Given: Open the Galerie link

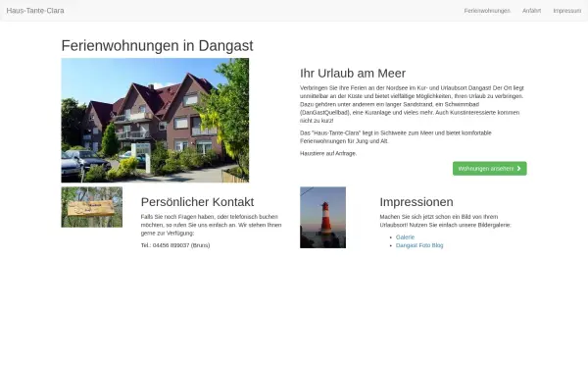Looking at the screenshot, I should coord(405,237).
